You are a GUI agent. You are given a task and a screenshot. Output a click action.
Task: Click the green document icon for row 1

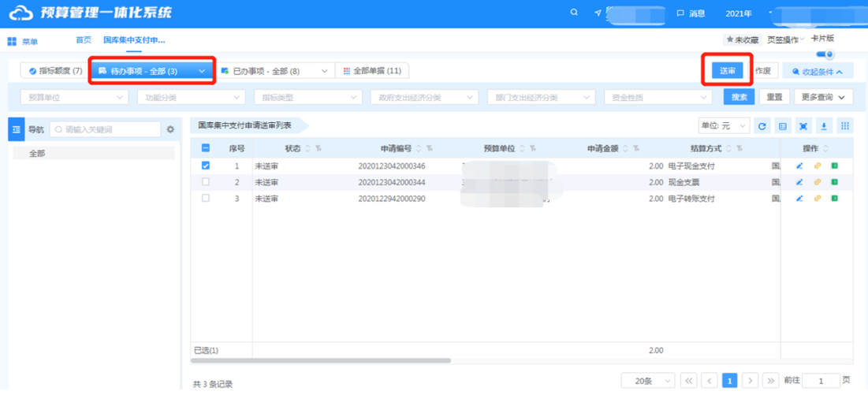coord(834,166)
